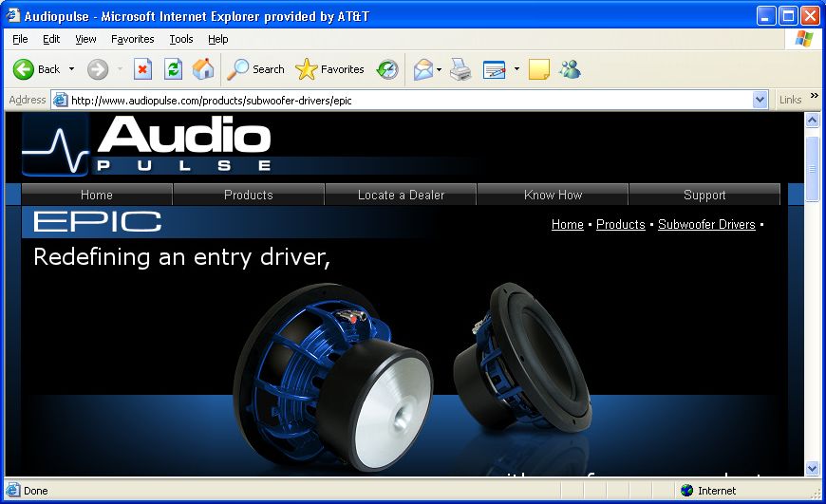Click the Stop loading icon
The image size is (826, 504).
(x=142, y=69)
